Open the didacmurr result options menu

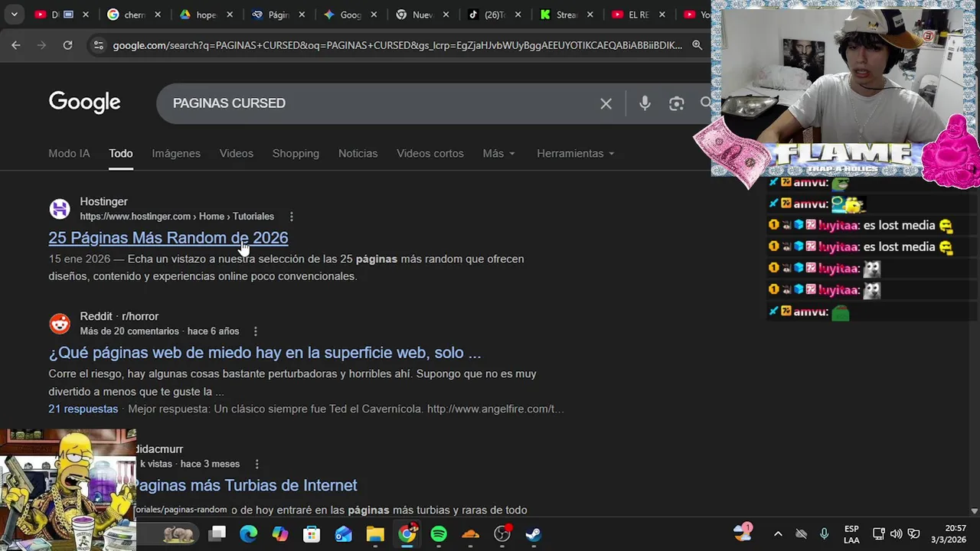(256, 464)
